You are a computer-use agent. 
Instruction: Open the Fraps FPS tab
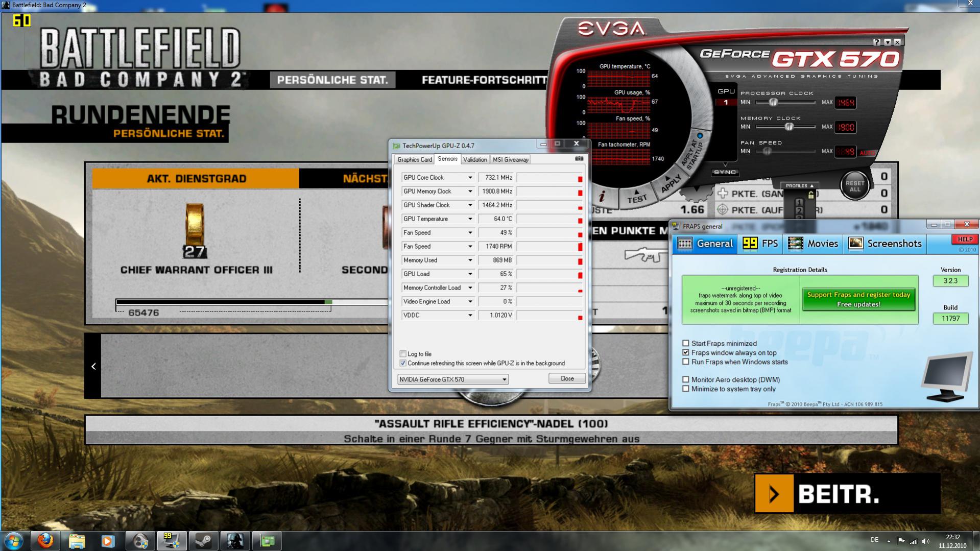click(760, 244)
